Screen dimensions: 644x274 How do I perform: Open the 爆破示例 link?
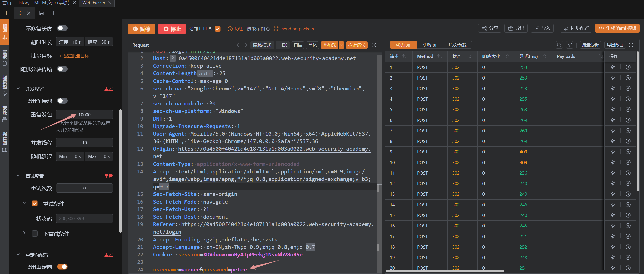tap(256, 29)
